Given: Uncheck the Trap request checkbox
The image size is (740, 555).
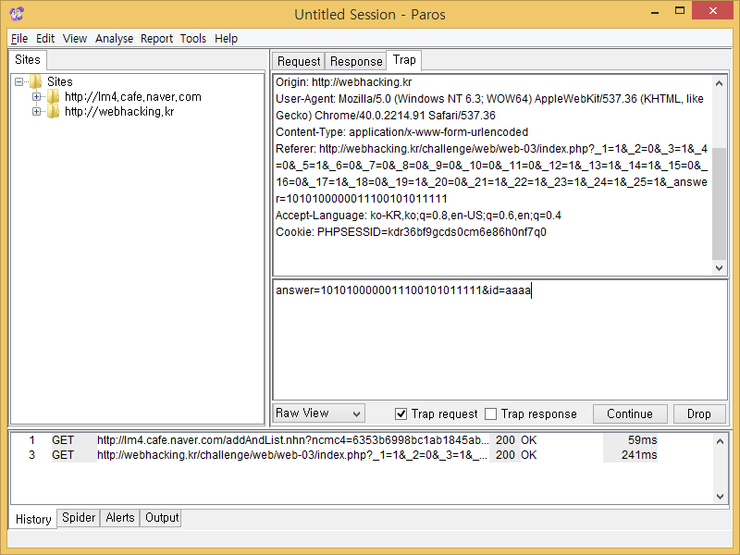Looking at the screenshot, I should coord(401,414).
